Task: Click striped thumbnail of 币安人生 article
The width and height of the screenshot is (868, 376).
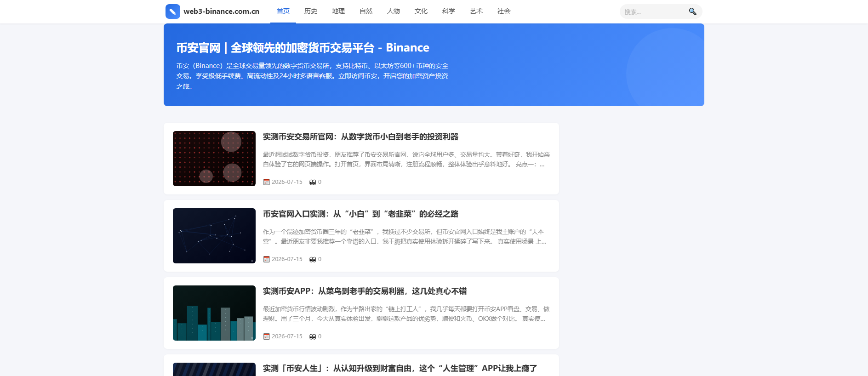Action: click(x=214, y=369)
